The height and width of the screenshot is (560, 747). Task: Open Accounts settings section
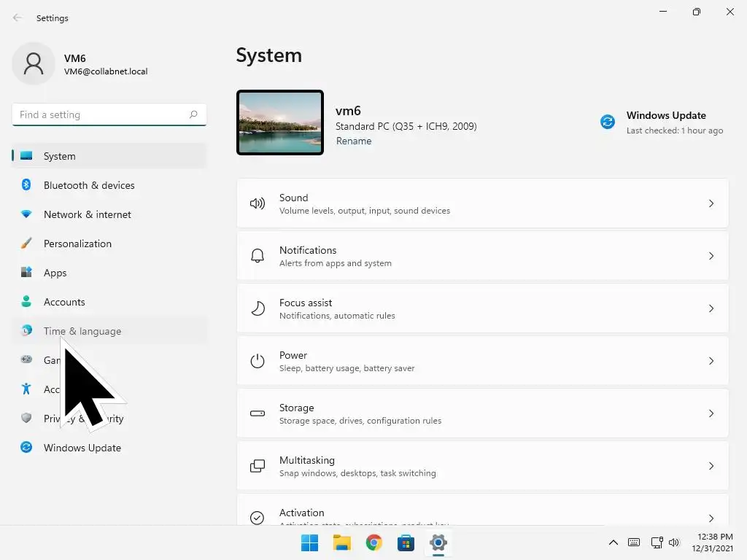click(109, 302)
